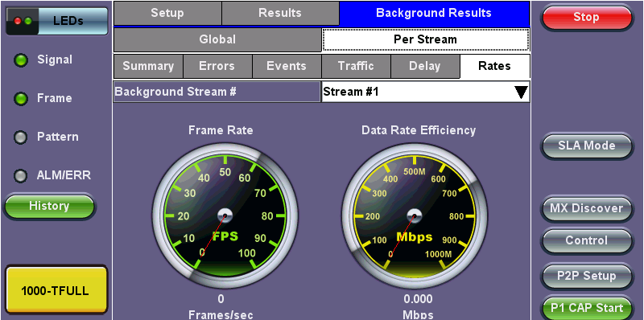Click the Frame Rate FPS gauge

(x=225, y=215)
